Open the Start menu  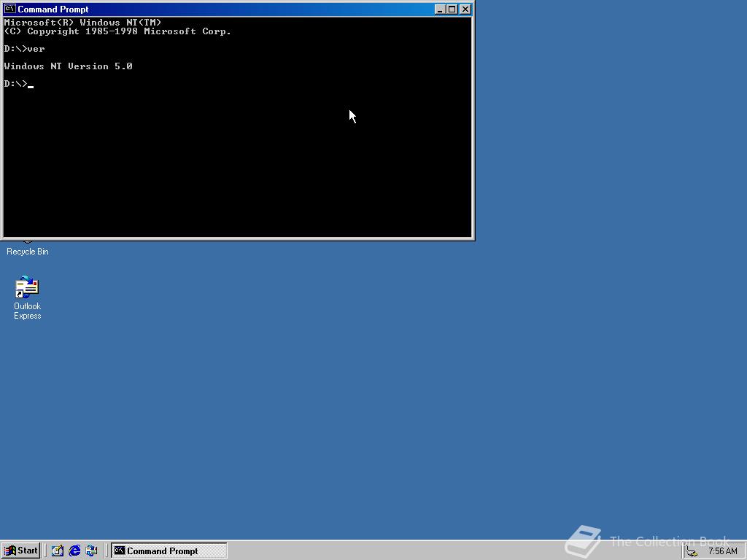(20, 551)
